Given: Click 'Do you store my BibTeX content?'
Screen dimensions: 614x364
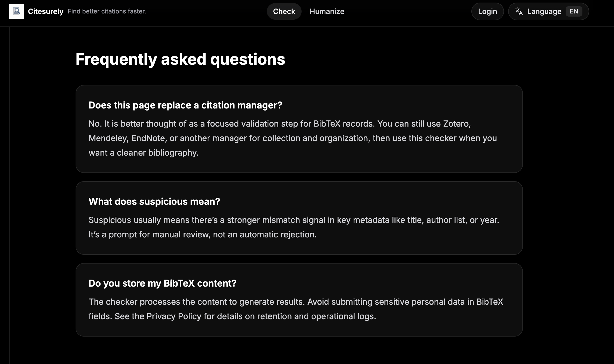Looking at the screenshot, I should point(162,283).
